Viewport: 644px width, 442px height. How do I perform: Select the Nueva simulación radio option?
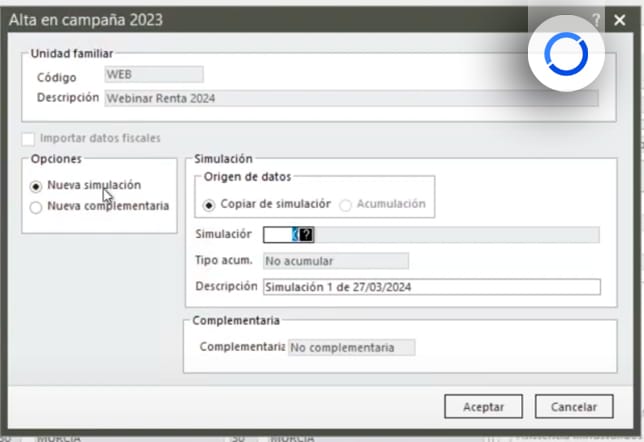point(37,186)
